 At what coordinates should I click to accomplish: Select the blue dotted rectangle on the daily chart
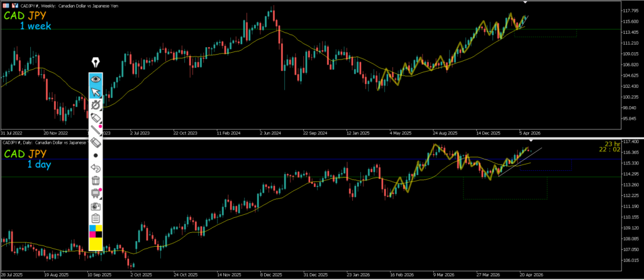click(545, 165)
